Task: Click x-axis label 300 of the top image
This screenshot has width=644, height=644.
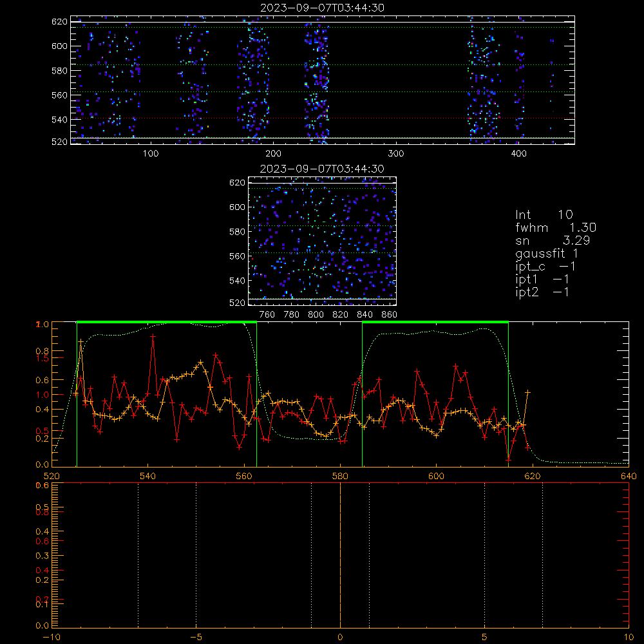Action: (x=396, y=154)
